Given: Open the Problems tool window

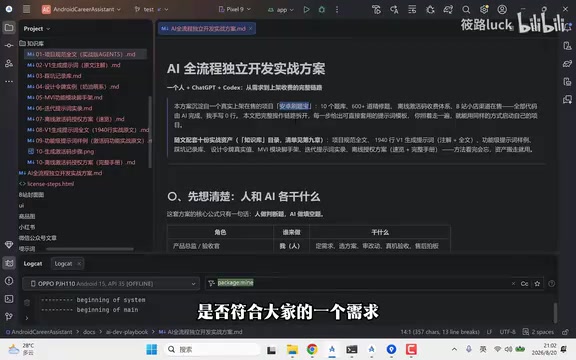Looking at the screenshot, I should (9, 281).
